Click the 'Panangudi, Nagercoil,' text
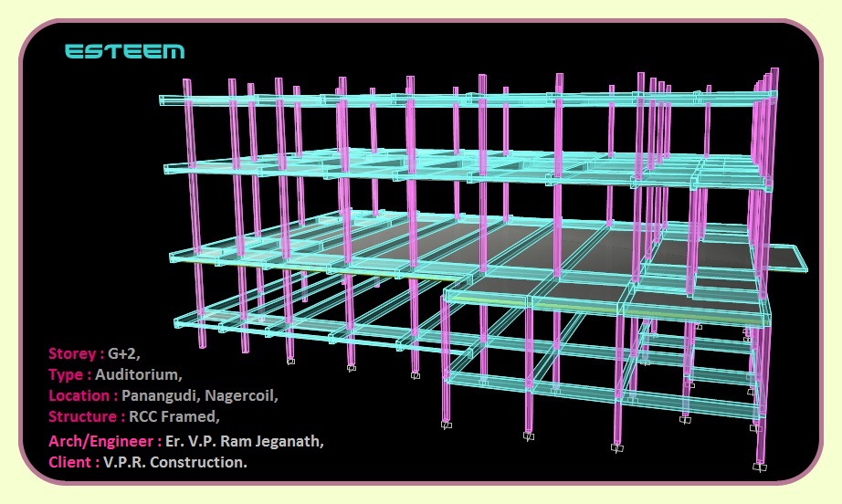The height and width of the screenshot is (504, 842). pyautogui.click(x=200, y=396)
